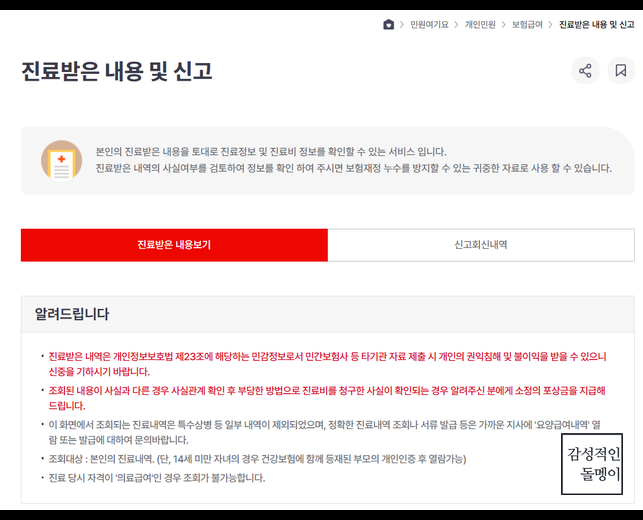Share this page with share icon
This screenshot has width=643, height=520.
[x=585, y=71]
